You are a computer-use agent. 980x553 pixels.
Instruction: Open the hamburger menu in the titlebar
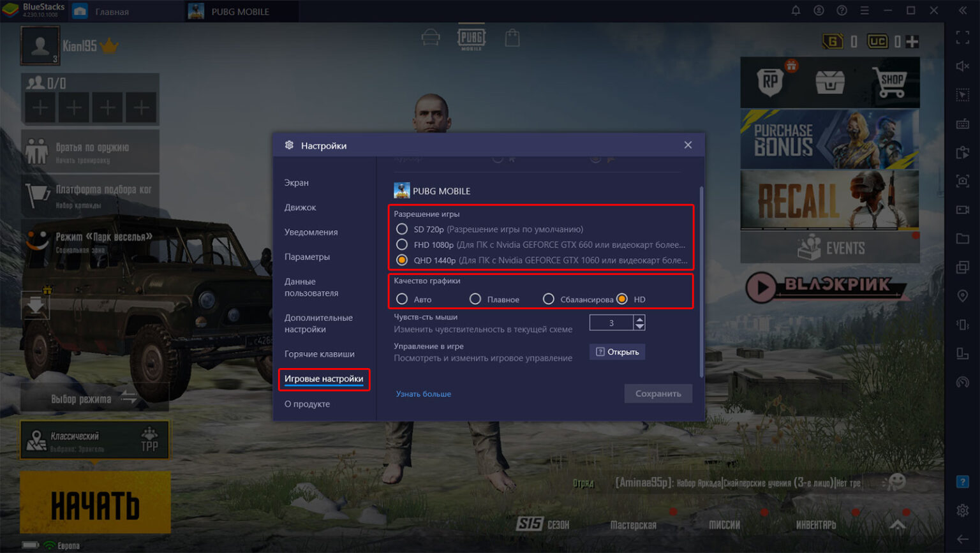pyautogui.click(x=865, y=10)
